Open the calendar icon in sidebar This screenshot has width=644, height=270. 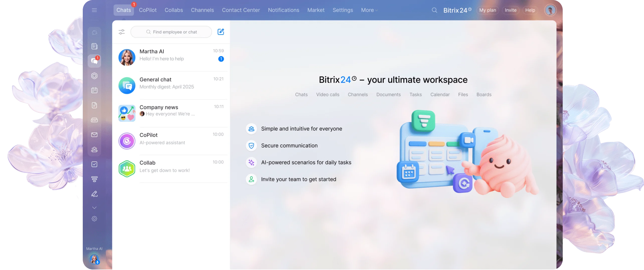point(94,90)
